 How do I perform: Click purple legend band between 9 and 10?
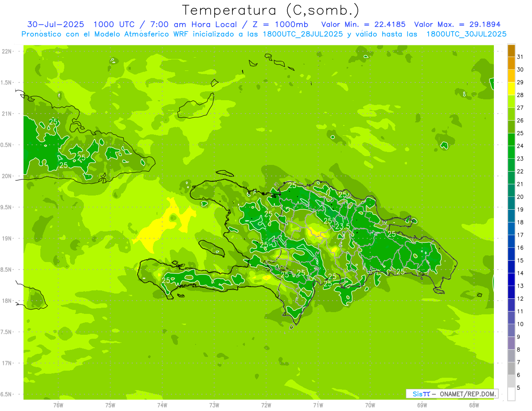[511, 331]
